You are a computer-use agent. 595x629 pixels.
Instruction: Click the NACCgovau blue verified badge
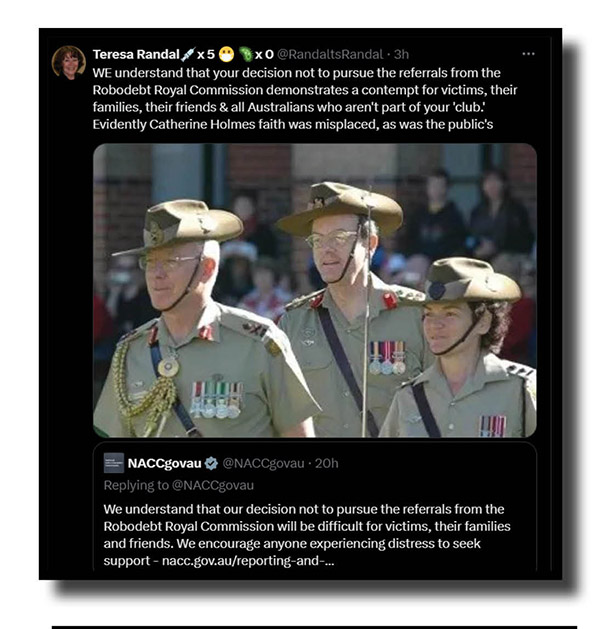coord(211,463)
